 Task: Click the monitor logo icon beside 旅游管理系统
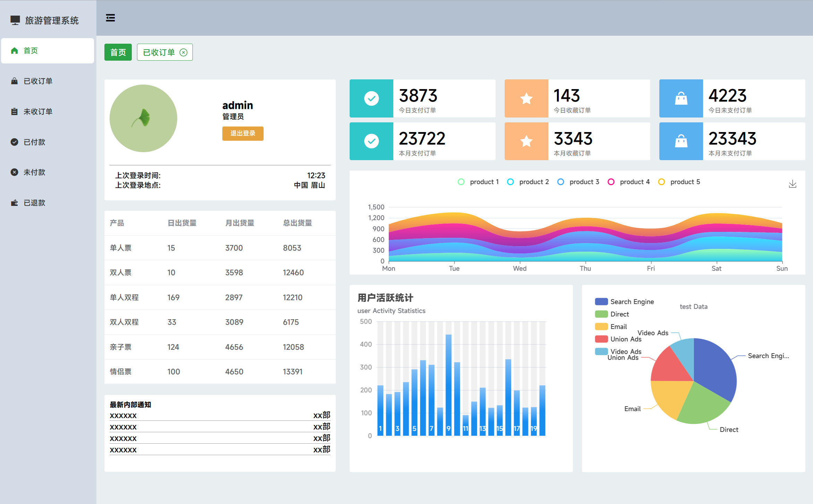click(15, 20)
